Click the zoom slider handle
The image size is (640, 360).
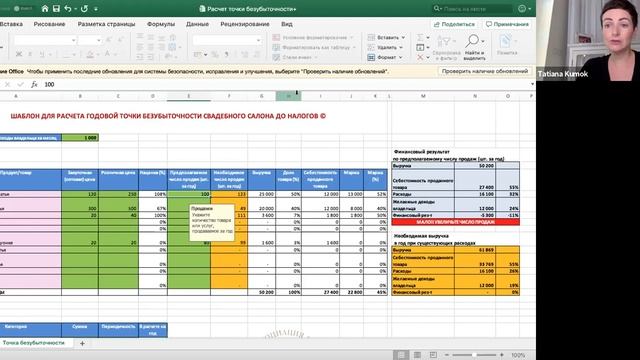point(474,355)
